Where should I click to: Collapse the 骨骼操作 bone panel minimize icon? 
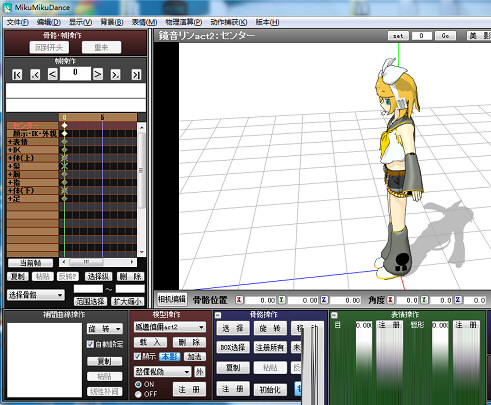[x=218, y=315]
